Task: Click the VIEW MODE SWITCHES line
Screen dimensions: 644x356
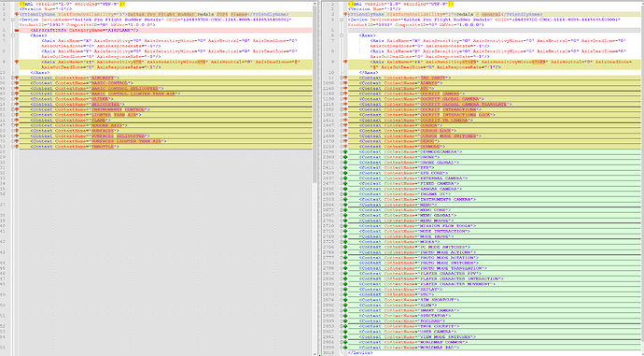Action: pyautogui.click(x=495, y=337)
